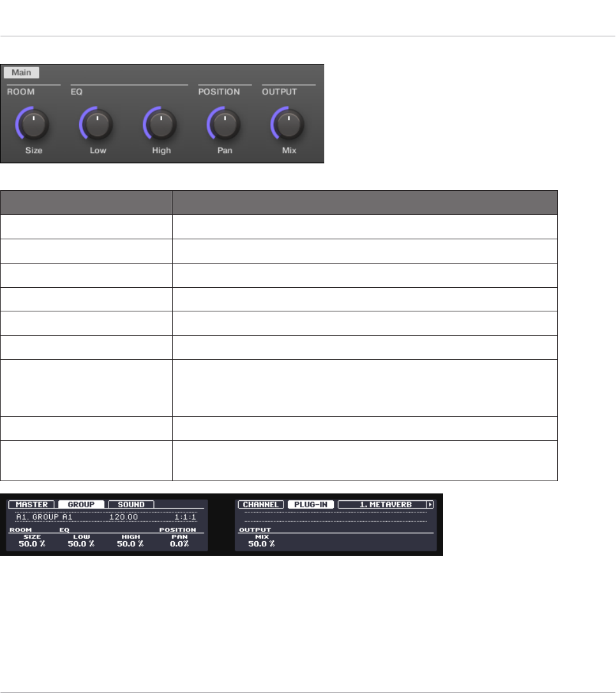This screenshot has height=693, width=616.
Task: Click the Output Mix knob
Action: 288,124
